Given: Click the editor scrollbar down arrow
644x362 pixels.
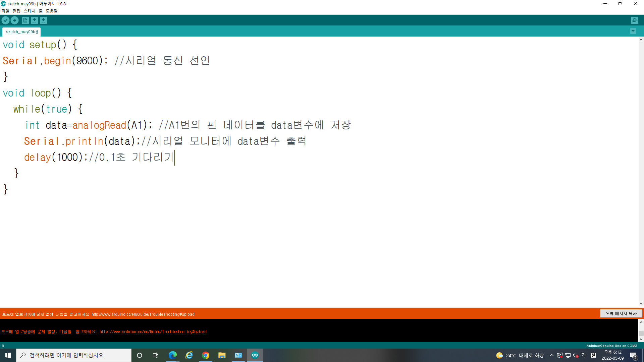Looking at the screenshot, I should [641, 304].
